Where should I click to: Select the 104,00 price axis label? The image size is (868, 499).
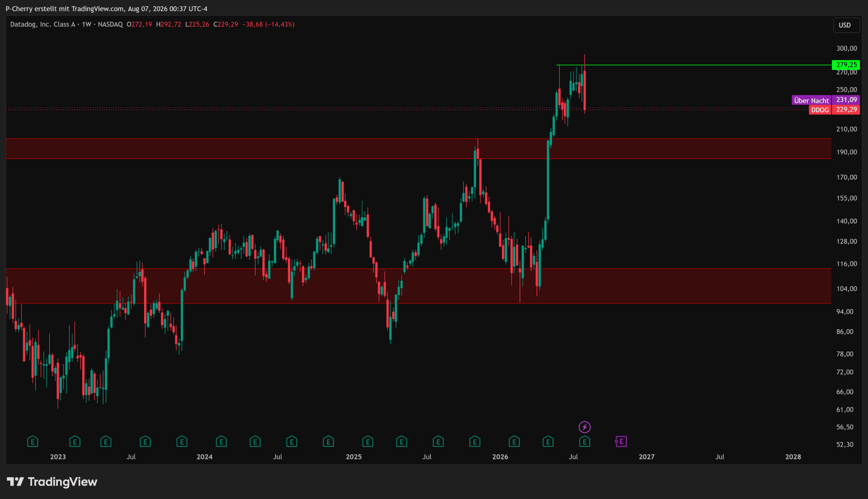pos(846,289)
